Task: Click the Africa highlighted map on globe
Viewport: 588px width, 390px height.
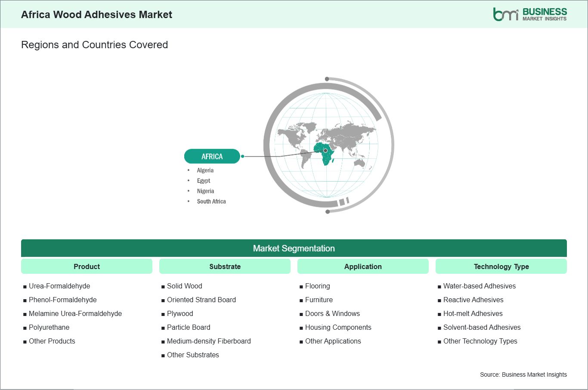Action: (x=325, y=154)
